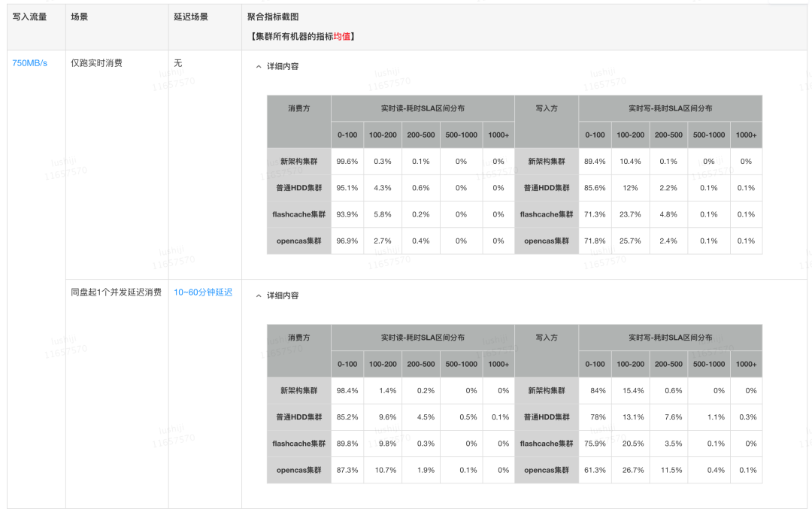Click the 13.1% write value in the second table

[633, 417]
